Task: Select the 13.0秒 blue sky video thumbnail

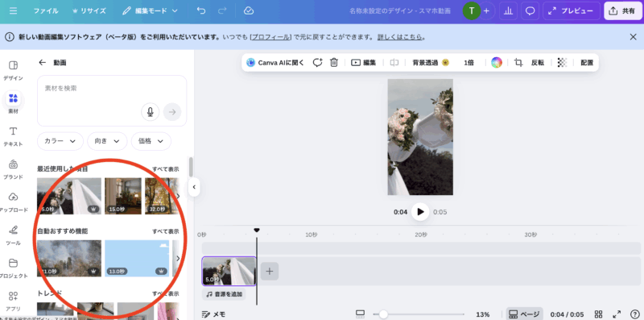Action: coord(137,258)
